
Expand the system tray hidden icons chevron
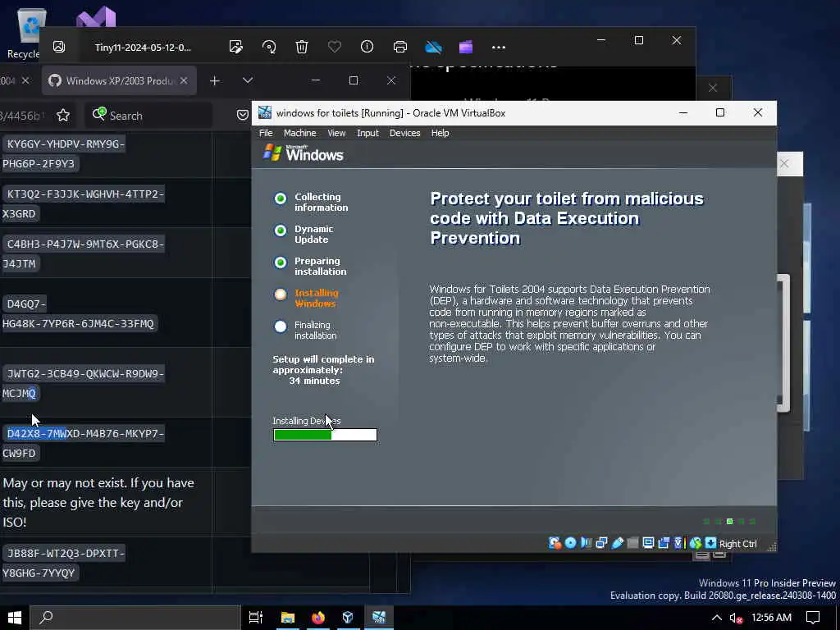(x=716, y=618)
